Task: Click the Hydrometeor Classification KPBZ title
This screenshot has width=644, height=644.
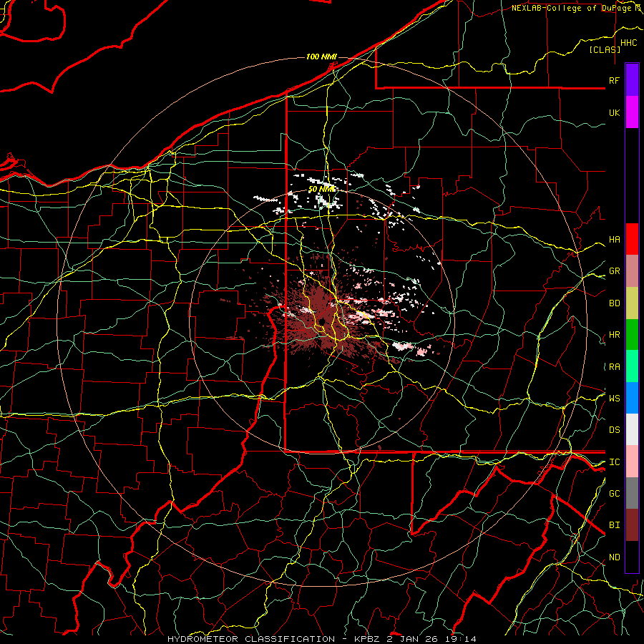Action: [x=322, y=639]
